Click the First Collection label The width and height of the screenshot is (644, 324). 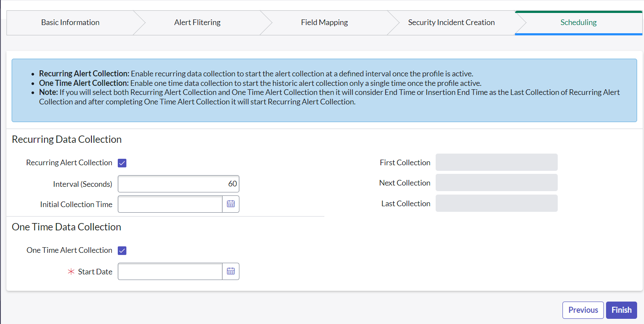click(405, 163)
